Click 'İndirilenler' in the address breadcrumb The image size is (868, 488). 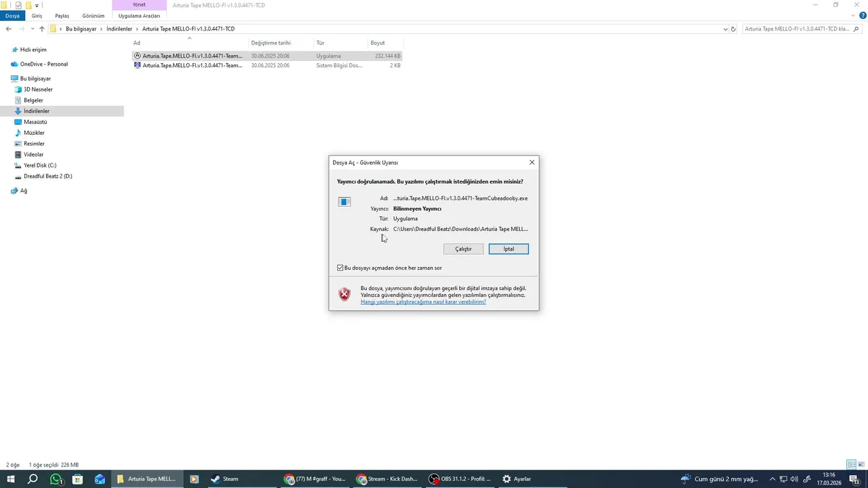click(119, 29)
